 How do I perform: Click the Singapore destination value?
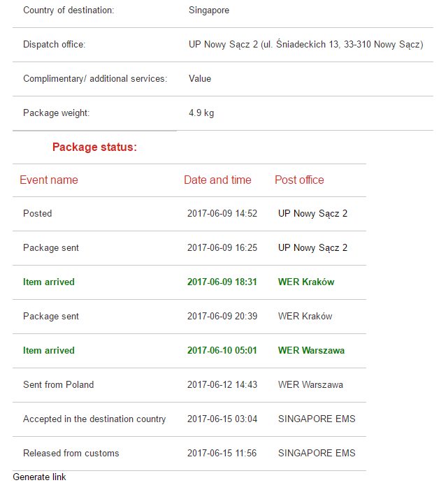coord(209,10)
